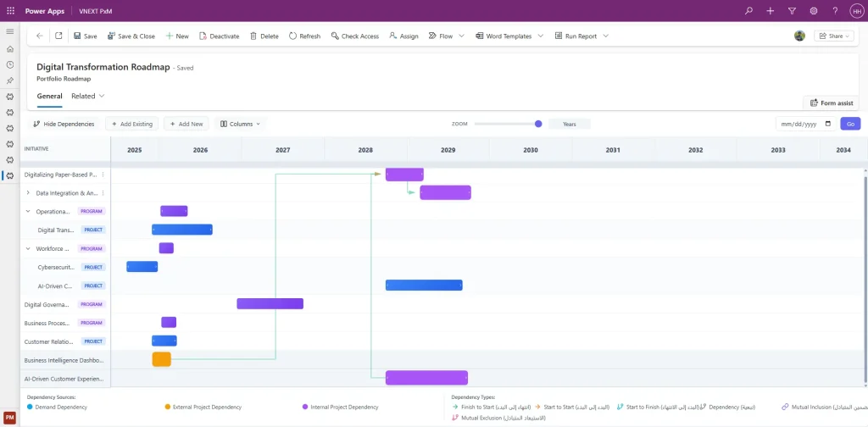Image resolution: width=868 pixels, height=427 pixels.
Task: Open the Columns dropdown
Action: 240,124
